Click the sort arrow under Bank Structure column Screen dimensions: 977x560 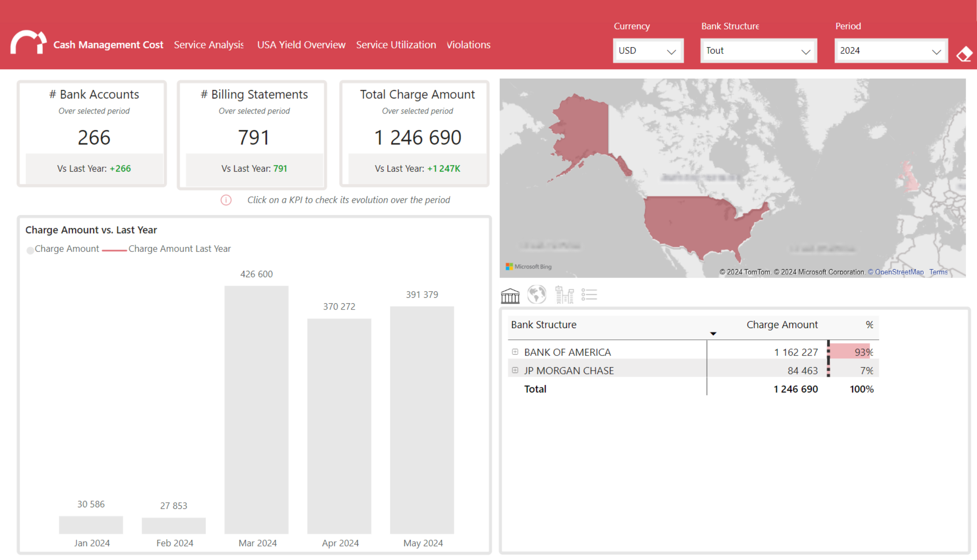click(713, 333)
